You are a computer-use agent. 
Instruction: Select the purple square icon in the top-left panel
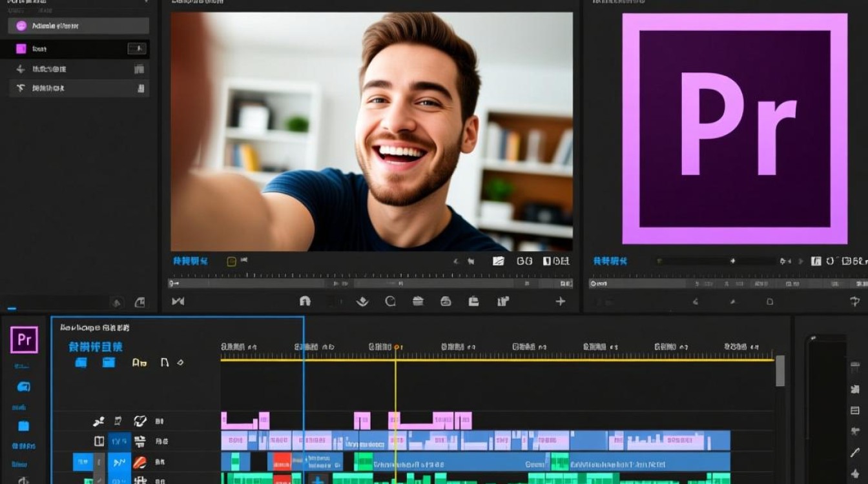[21, 48]
